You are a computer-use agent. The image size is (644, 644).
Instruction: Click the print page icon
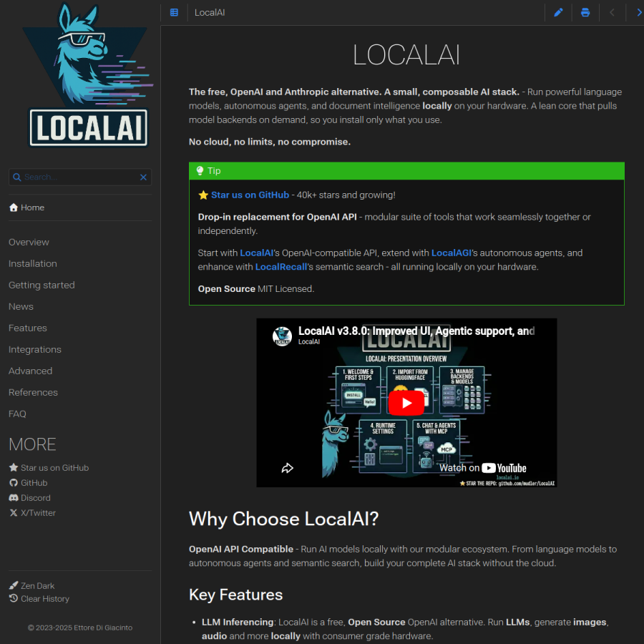pyautogui.click(x=585, y=12)
